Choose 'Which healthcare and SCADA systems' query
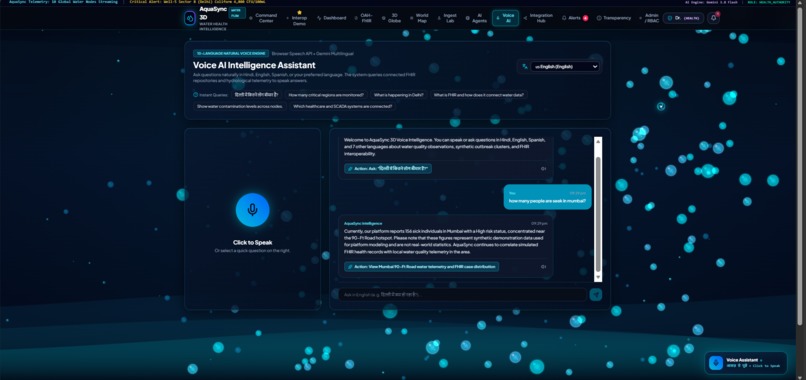This screenshot has width=806, height=380. [343, 106]
